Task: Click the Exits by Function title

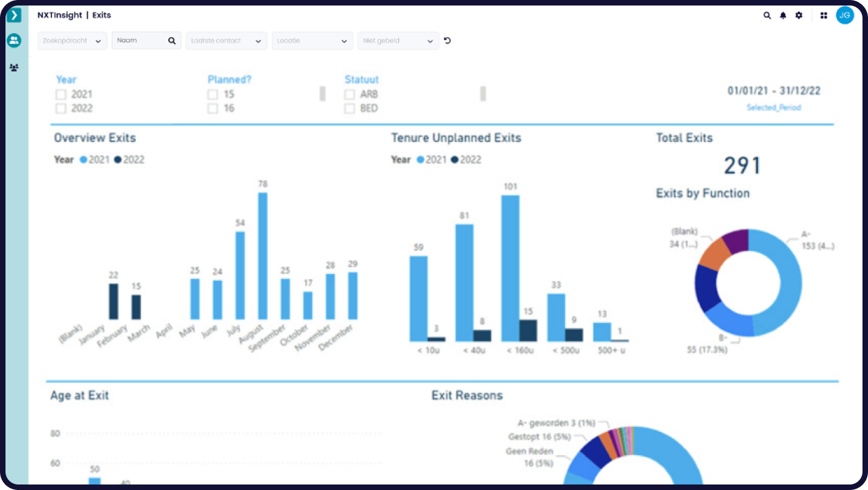Action: [x=703, y=193]
